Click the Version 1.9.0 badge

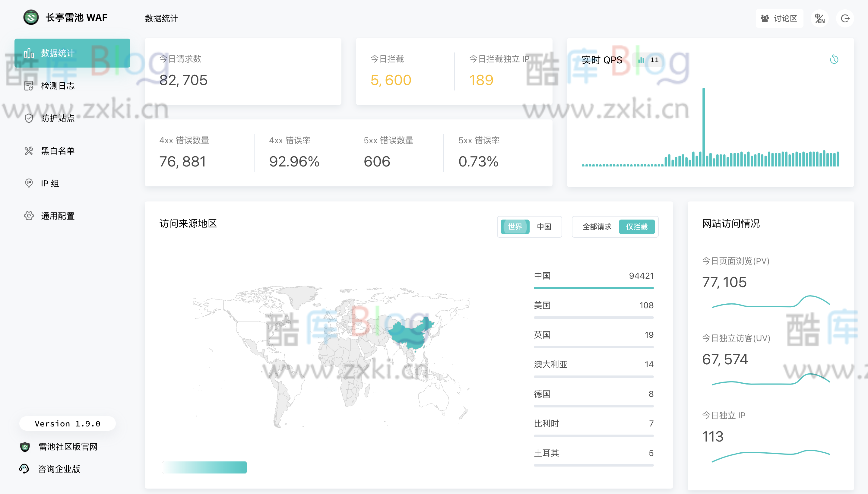coord(67,423)
